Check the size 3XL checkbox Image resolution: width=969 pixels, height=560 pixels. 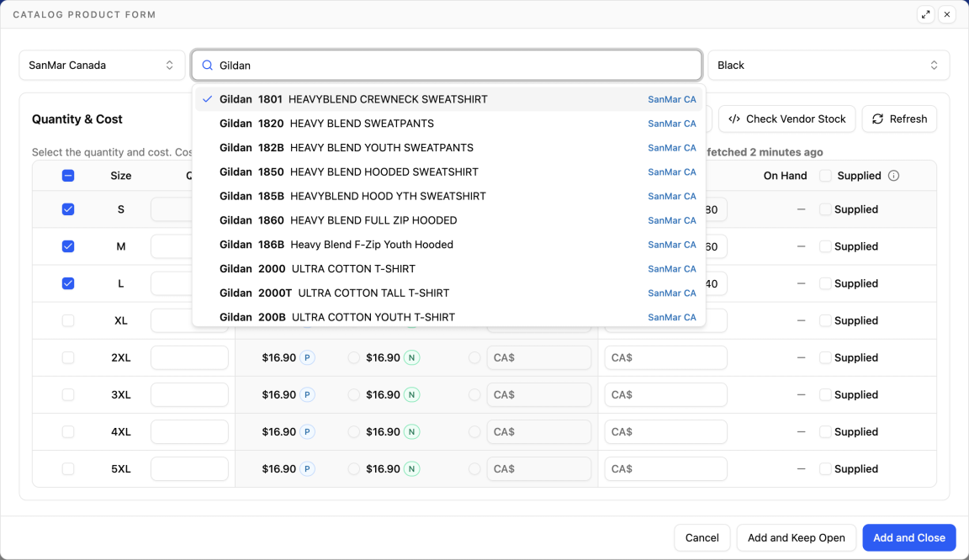(68, 394)
